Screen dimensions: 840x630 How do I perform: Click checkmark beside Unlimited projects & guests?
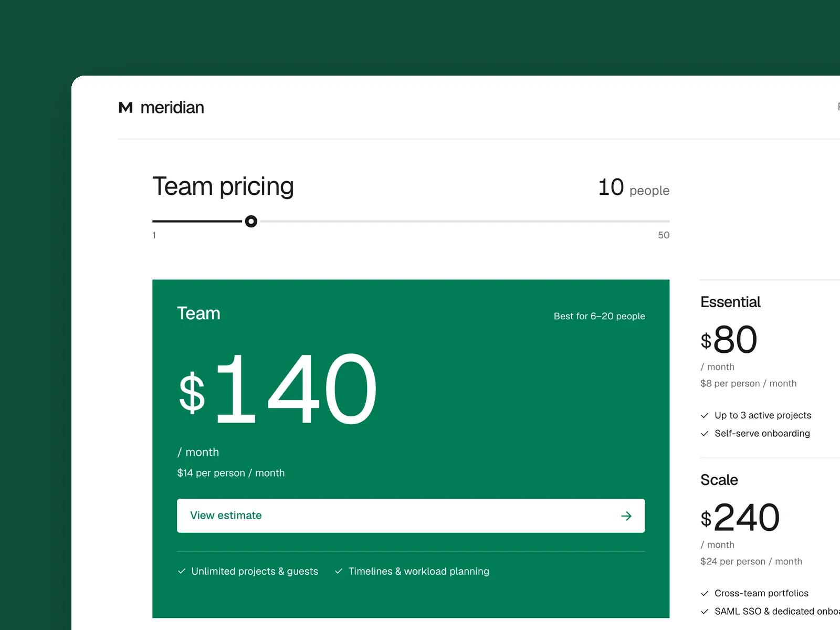182,571
